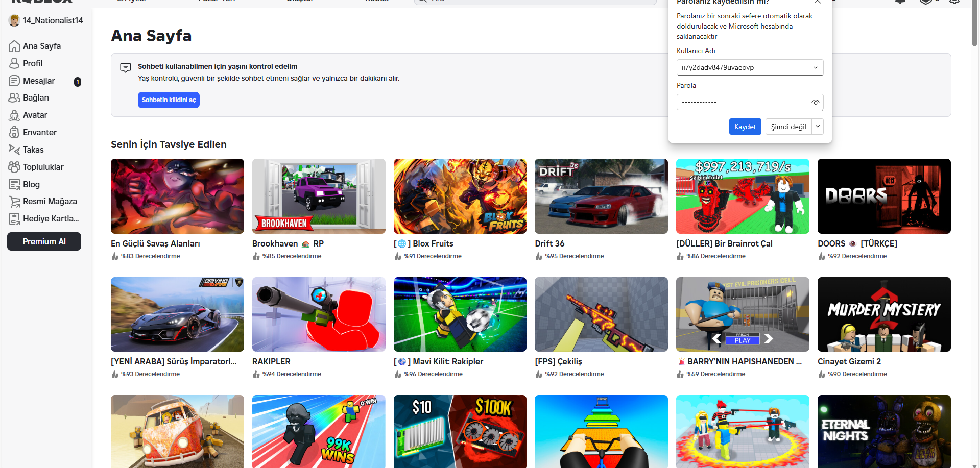The height and width of the screenshot is (468, 980).
Task: Open the 99K Wins game thumbnail
Action: click(319, 431)
